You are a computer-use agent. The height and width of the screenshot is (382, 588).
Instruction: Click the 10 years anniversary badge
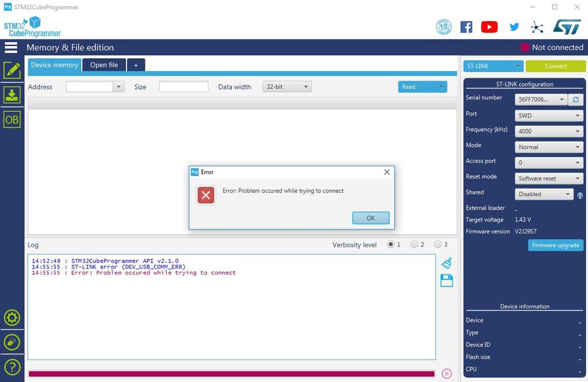444,27
